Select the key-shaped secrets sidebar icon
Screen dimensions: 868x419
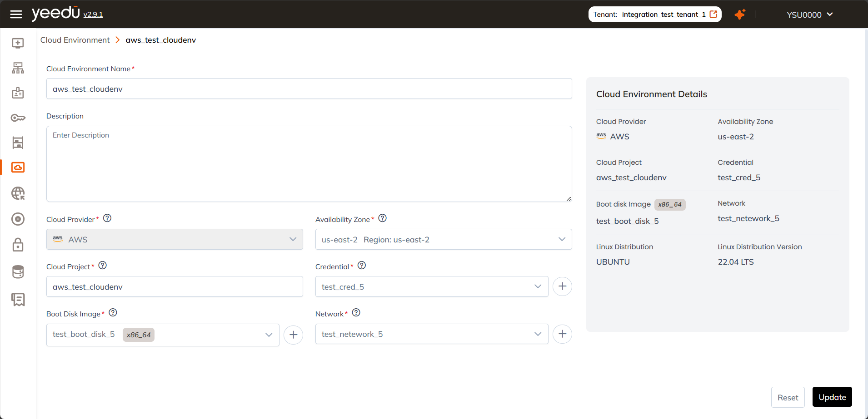pyautogui.click(x=18, y=118)
